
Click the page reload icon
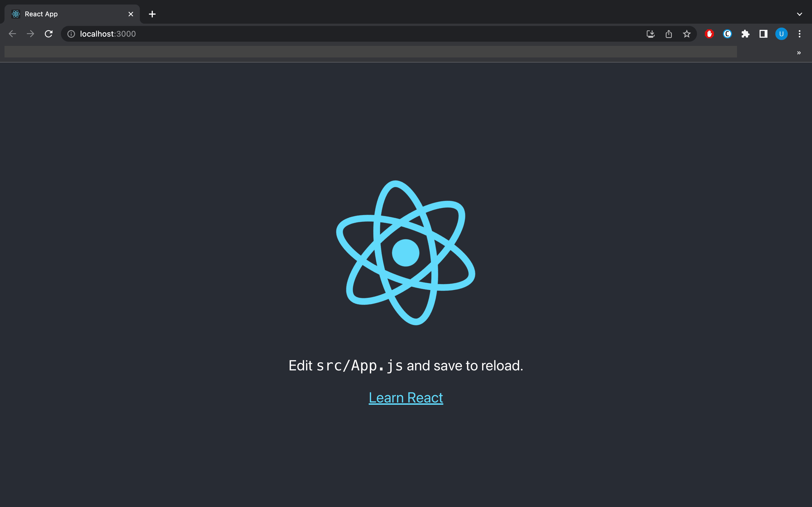(x=50, y=33)
